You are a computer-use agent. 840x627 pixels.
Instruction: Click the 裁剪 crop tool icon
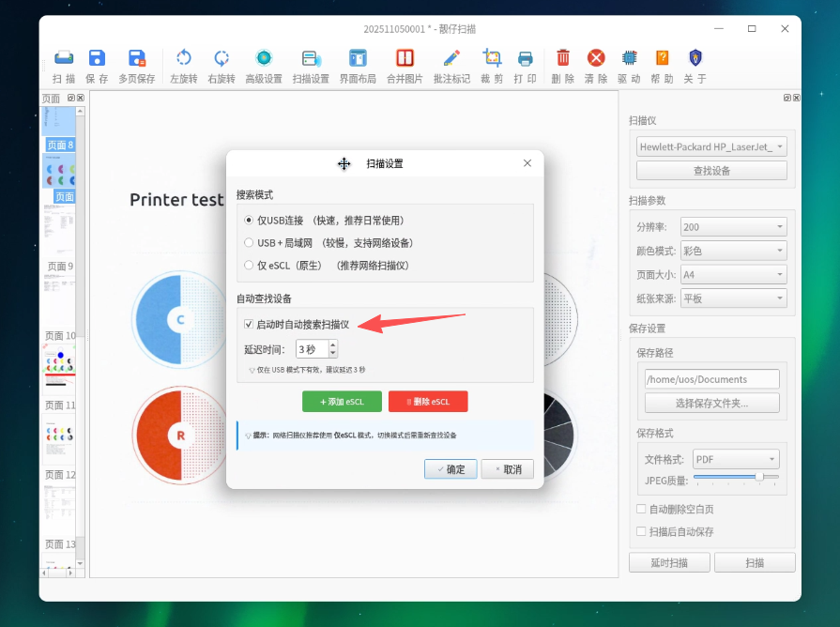pos(492,58)
